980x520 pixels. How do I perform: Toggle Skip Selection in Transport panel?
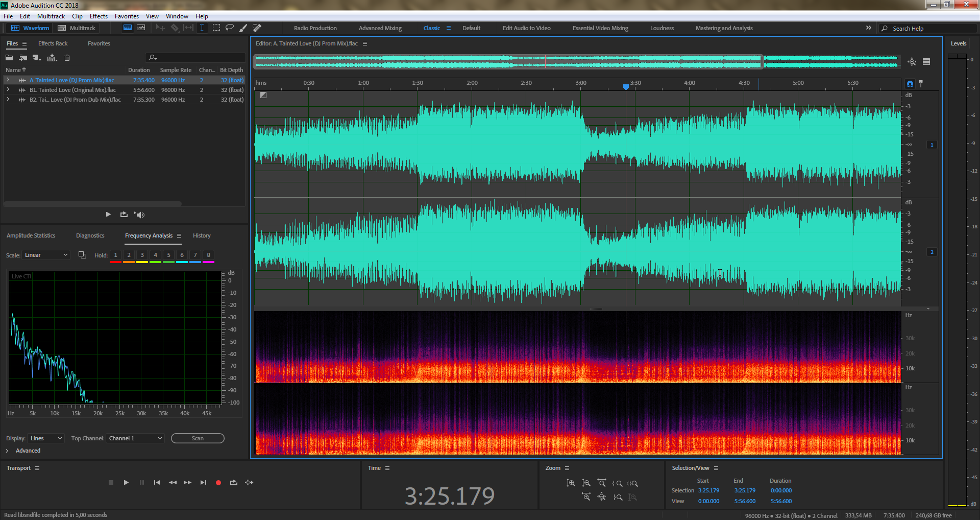[x=249, y=482]
